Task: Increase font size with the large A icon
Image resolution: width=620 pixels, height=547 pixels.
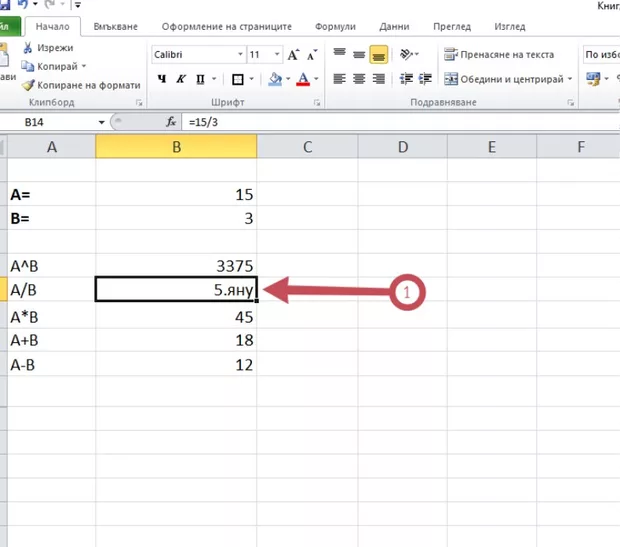Action: click(293, 55)
